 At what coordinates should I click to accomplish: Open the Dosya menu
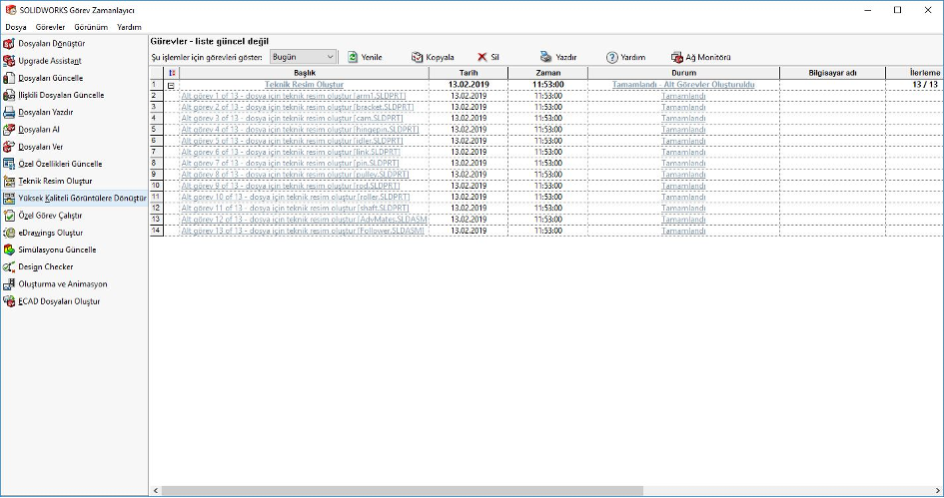[x=16, y=27]
